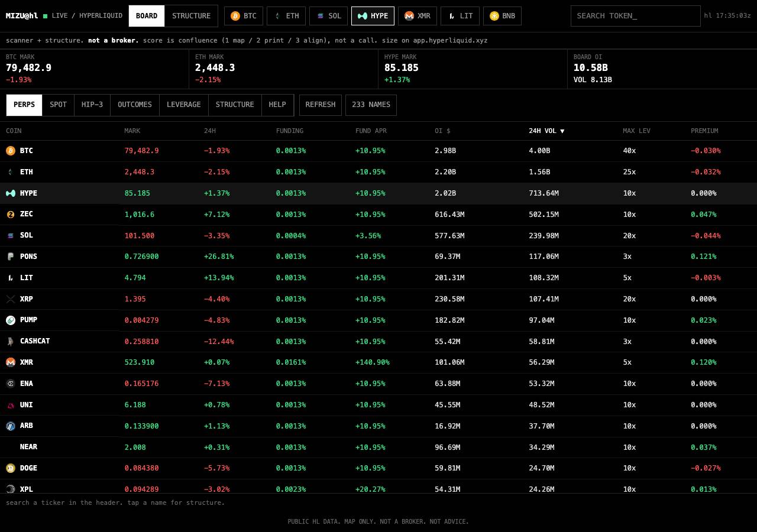Open the HELP tab

(277, 105)
